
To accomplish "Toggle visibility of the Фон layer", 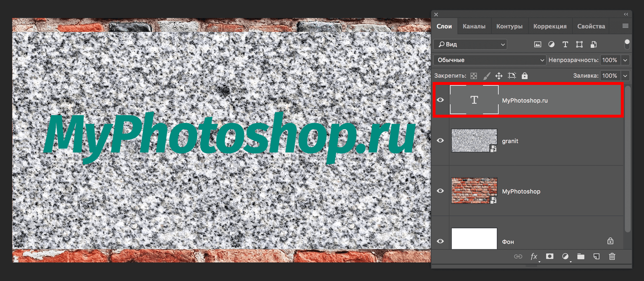I will 440,241.
